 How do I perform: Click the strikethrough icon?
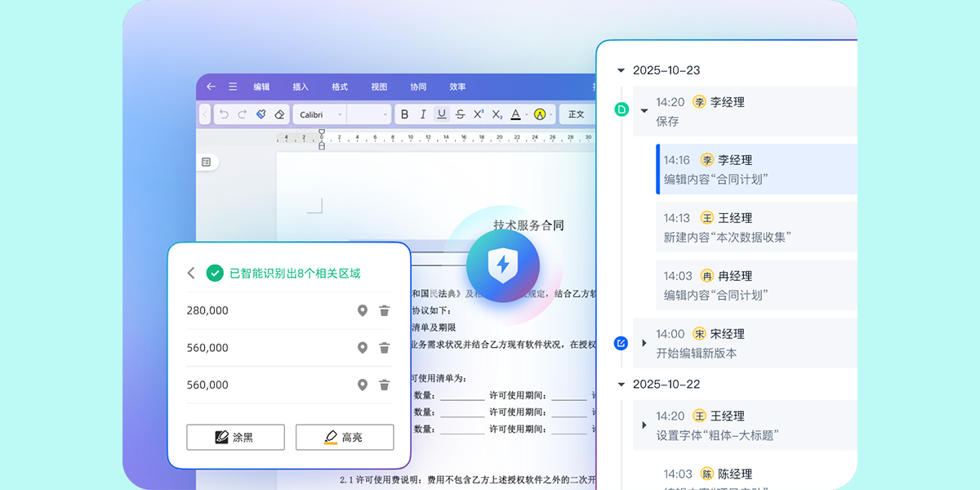click(460, 114)
